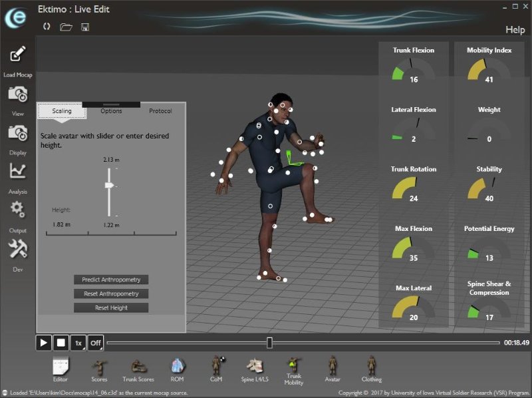532x398 pixels.
Task: Select the Spine L4/L5 icon
Action: pos(256,366)
